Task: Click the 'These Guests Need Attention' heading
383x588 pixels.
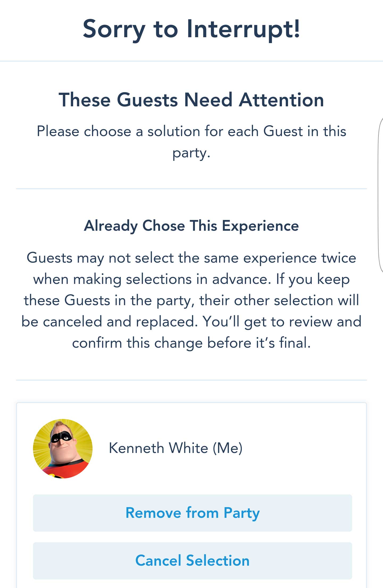Action: pos(191,100)
